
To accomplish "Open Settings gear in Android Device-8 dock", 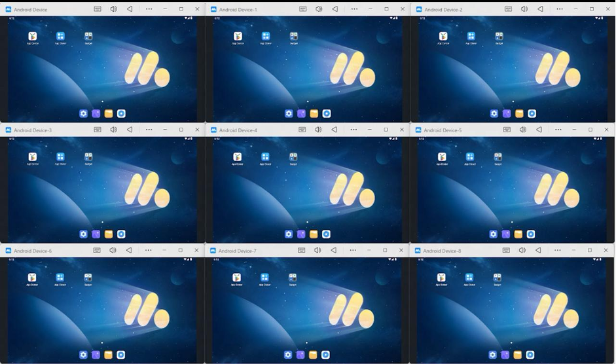I will coord(493,355).
